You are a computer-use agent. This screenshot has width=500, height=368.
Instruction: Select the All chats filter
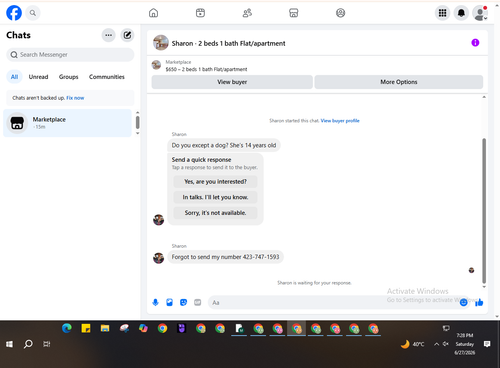coord(14,77)
